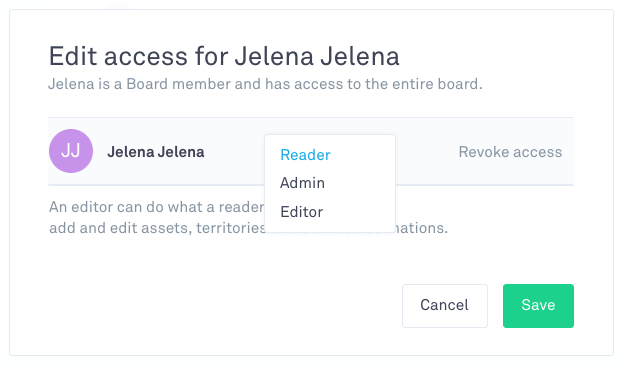
Task: Remove Jelena's board access with Revoke access
Action: point(510,152)
